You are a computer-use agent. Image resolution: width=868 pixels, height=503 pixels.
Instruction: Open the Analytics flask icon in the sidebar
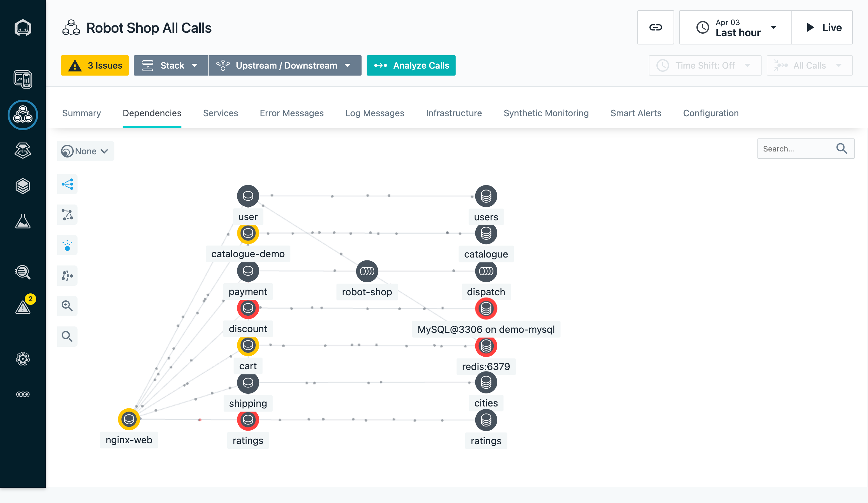coord(23,222)
